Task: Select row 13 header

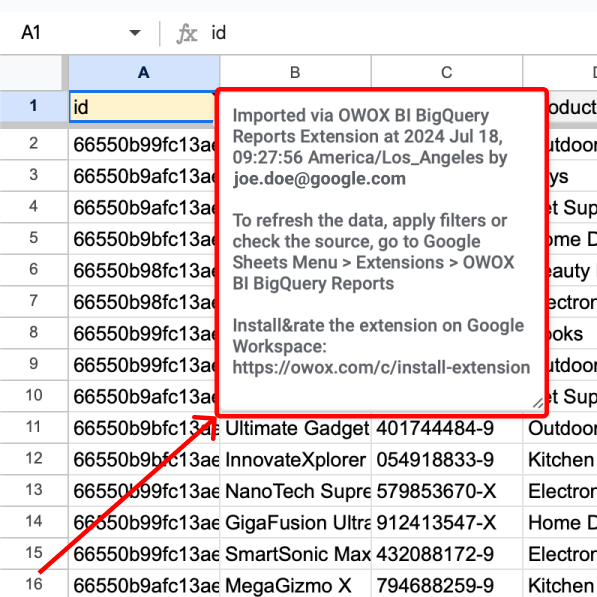Action: tap(34, 490)
